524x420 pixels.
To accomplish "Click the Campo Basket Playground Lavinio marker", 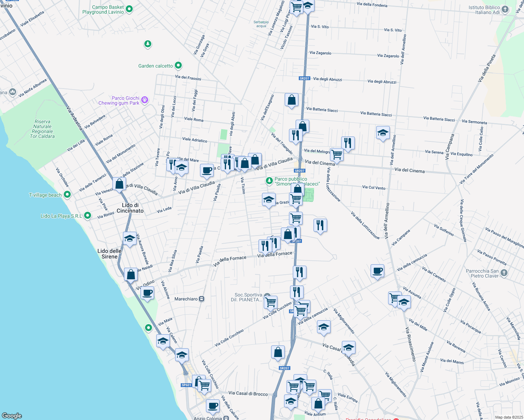I will click(129, 9).
